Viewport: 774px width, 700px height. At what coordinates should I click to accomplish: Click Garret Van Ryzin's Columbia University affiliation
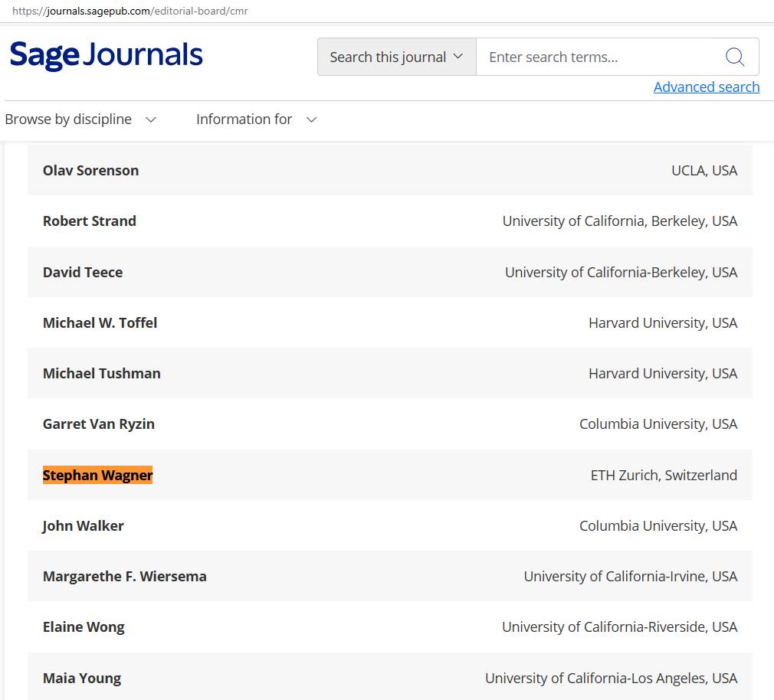click(x=658, y=424)
